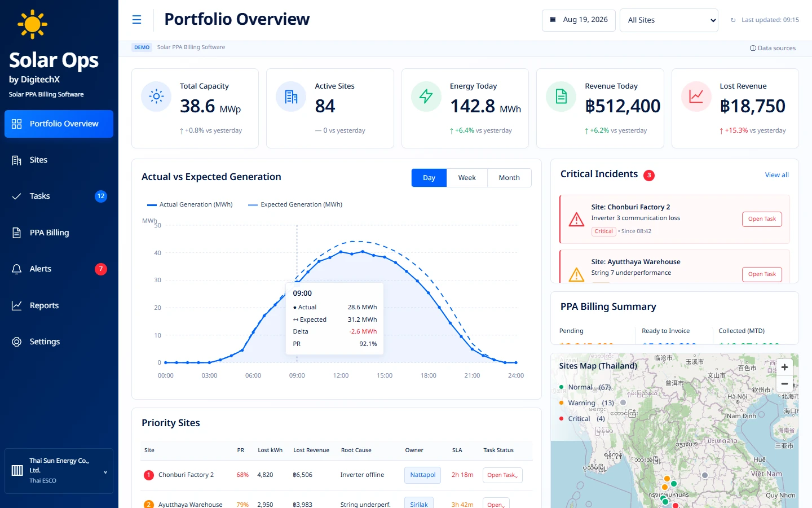This screenshot has width=812, height=508.
Task: Click the Energy Today lightning icon
Action: 426,97
